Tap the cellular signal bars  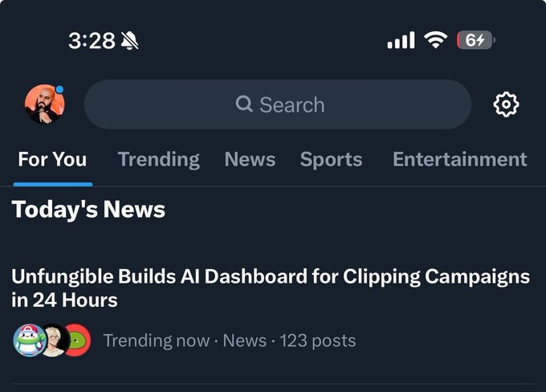click(x=401, y=40)
